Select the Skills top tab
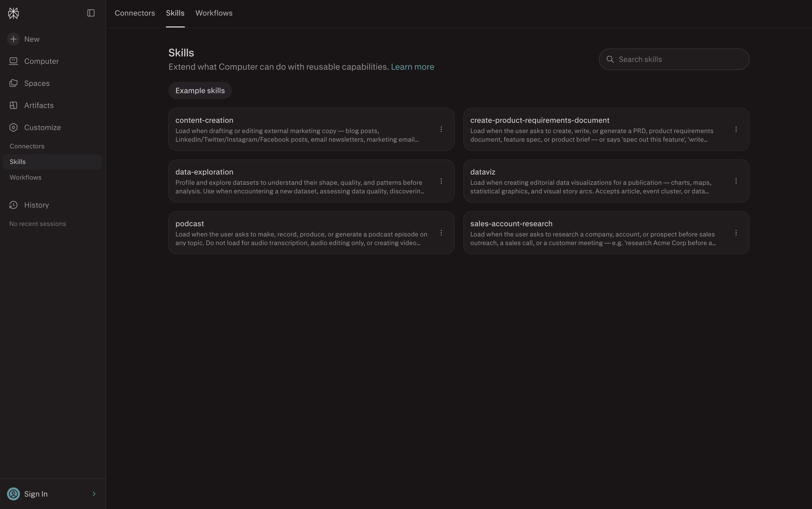Screen dimensions: 812x509 click(x=175, y=13)
